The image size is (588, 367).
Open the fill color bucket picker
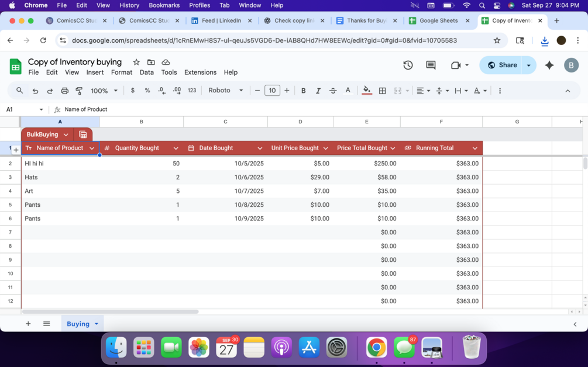coord(367,91)
